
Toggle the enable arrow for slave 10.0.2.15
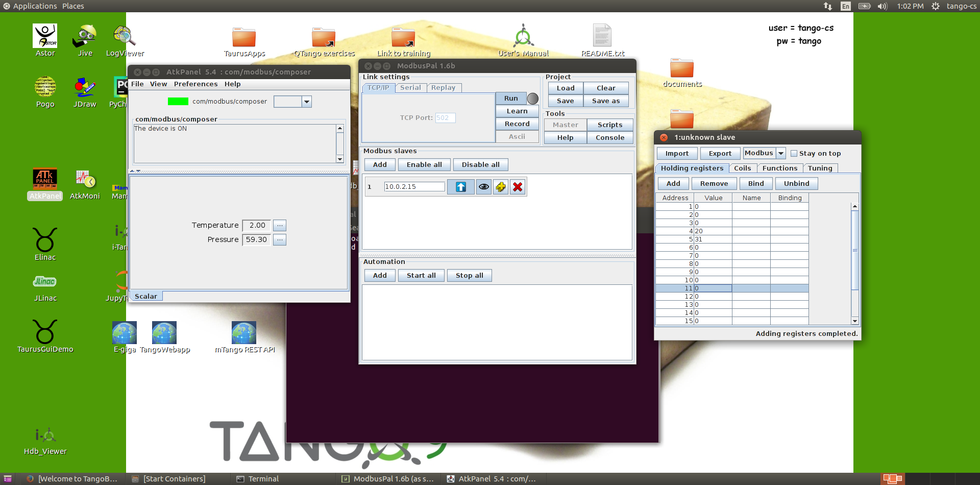coord(460,187)
